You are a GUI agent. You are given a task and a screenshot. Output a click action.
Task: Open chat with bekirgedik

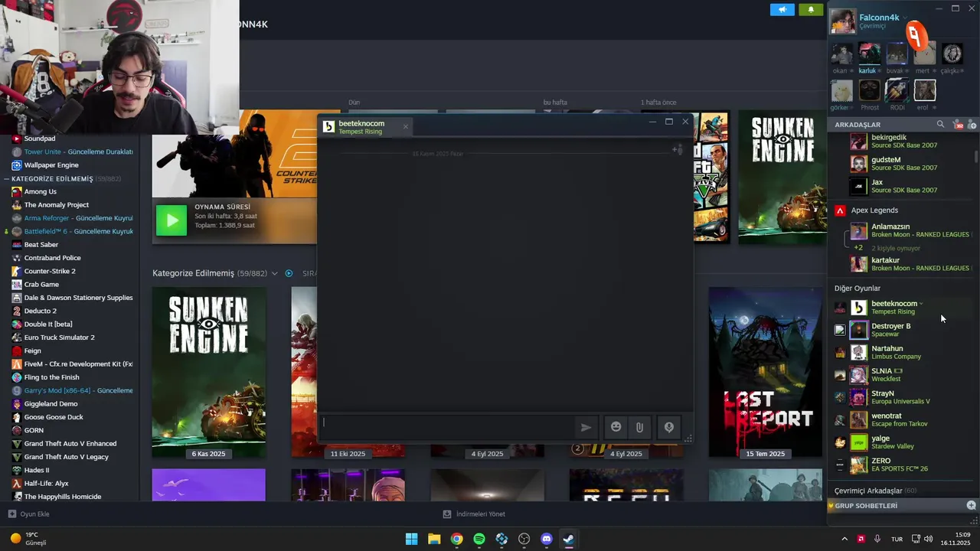point(903,142)
